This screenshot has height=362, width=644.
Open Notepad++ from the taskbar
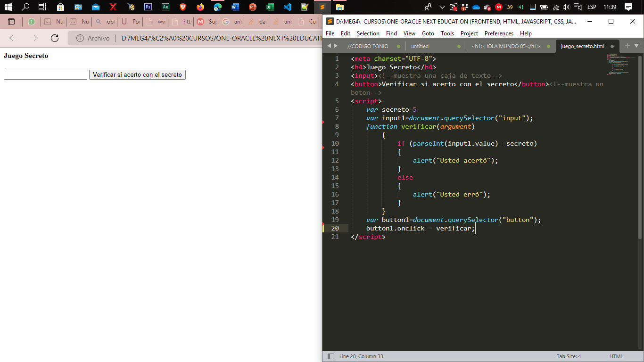305,7
